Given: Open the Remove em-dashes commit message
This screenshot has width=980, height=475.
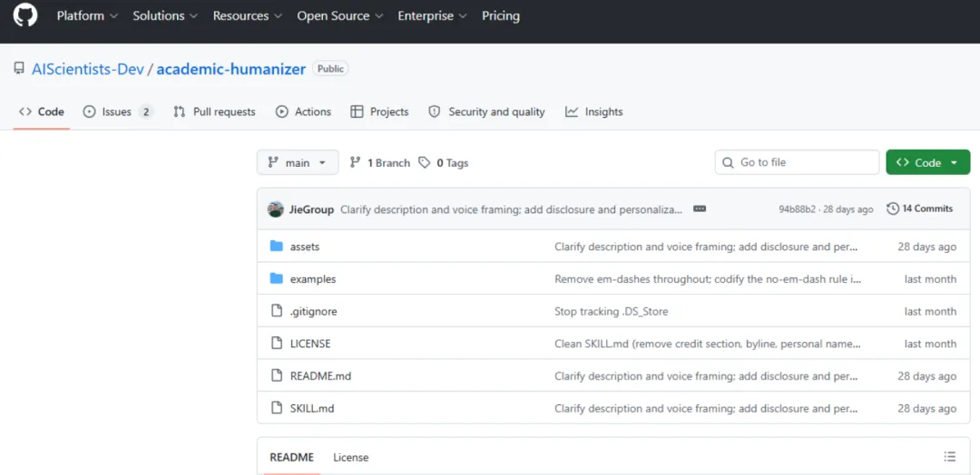Looking at the screenshot, I should 708,279.
